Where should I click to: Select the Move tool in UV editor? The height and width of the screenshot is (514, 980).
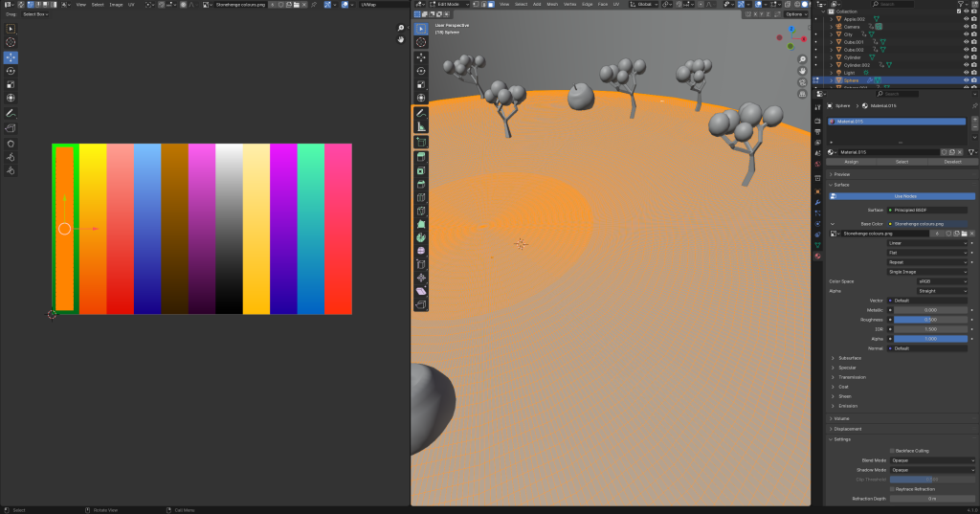pos(11,57)
